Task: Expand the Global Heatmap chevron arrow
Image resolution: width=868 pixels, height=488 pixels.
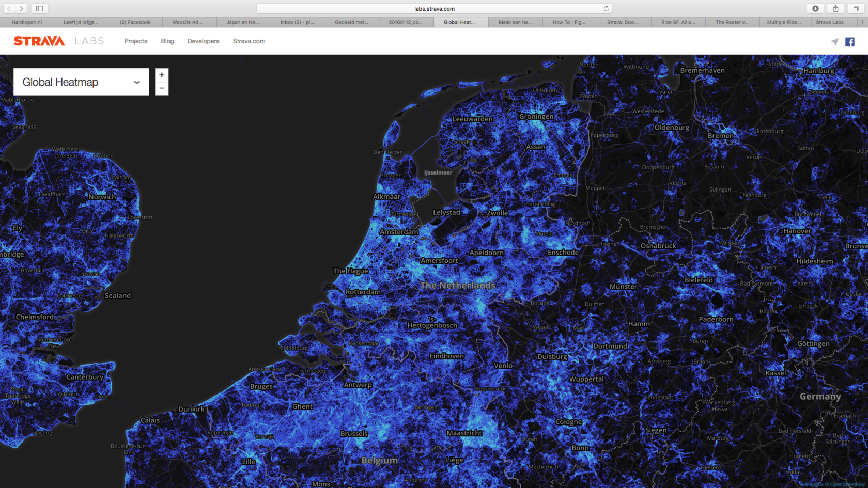Action: tap(136, 82)
